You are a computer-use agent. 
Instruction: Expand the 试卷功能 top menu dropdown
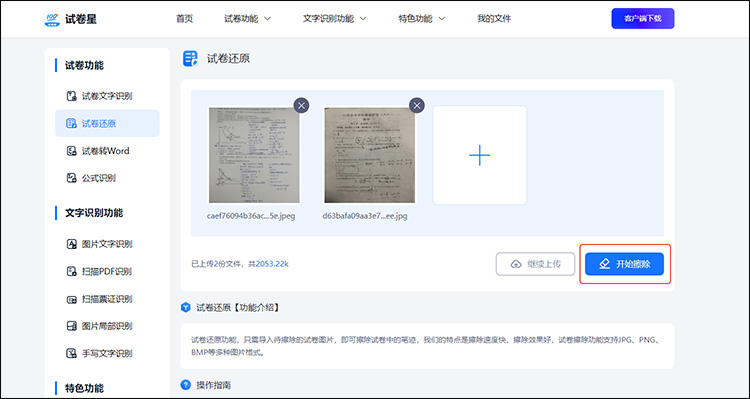[x=247, y=19]
